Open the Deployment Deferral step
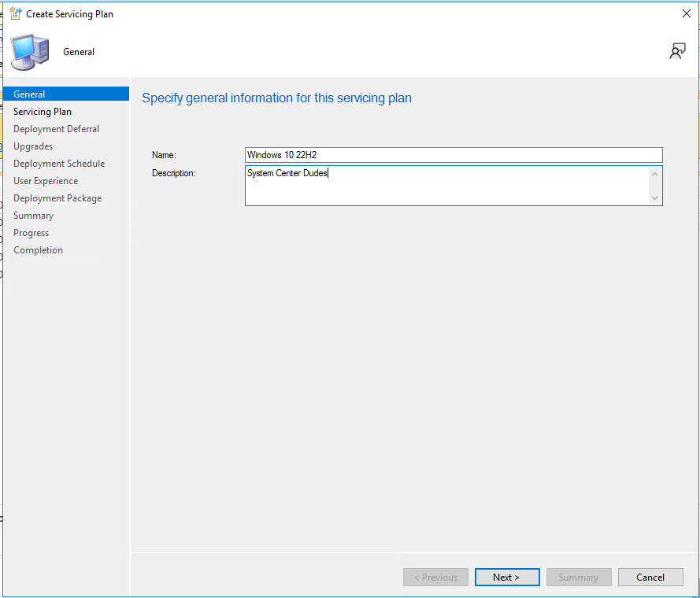The width and height of the screenshot is (700, 598). (56, 128)
